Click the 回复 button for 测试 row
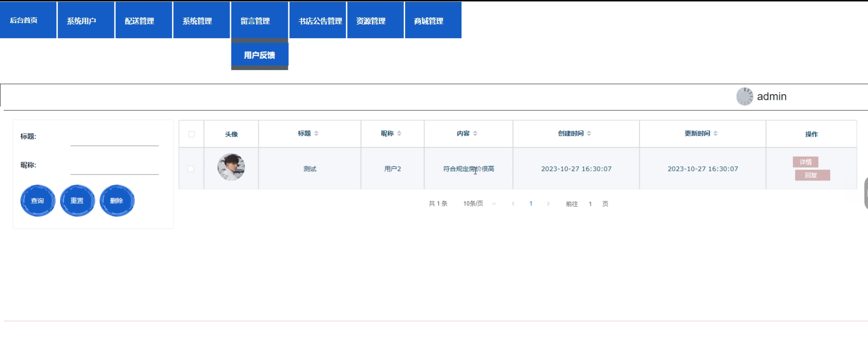This screenshot has height=345, width=868. tap(813, 175)
